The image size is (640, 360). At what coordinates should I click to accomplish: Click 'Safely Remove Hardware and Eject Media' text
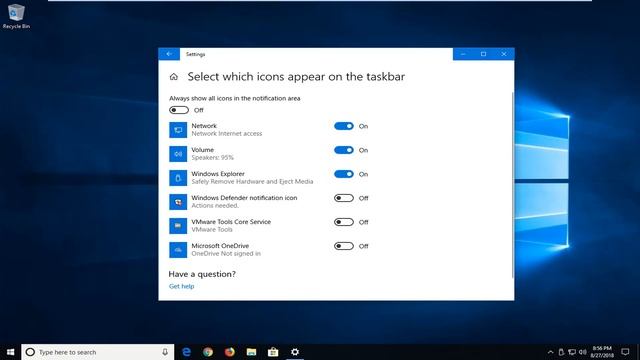point(252,182)
